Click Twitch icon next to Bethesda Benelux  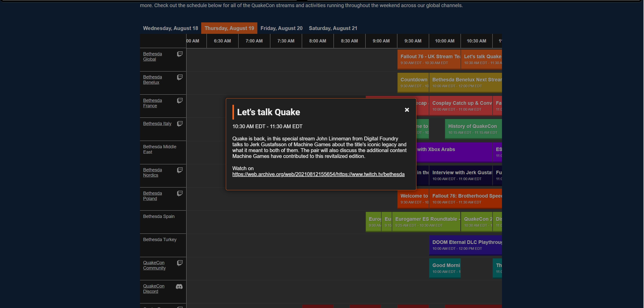click(180, 77)
